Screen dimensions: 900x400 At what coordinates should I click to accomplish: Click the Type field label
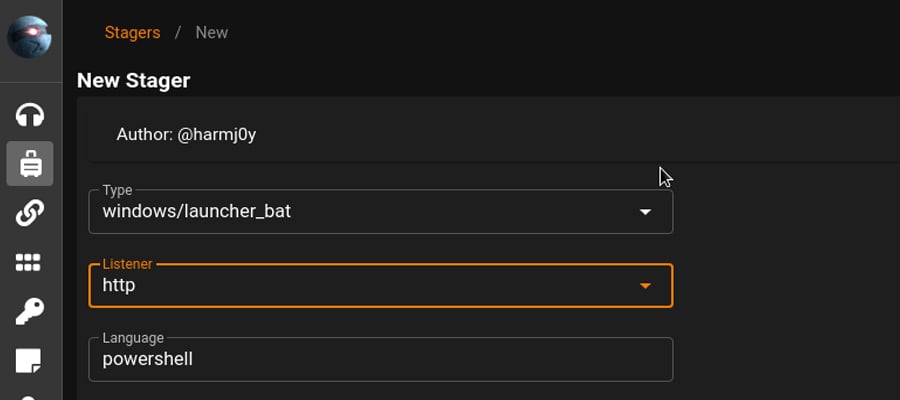(117, 190)
